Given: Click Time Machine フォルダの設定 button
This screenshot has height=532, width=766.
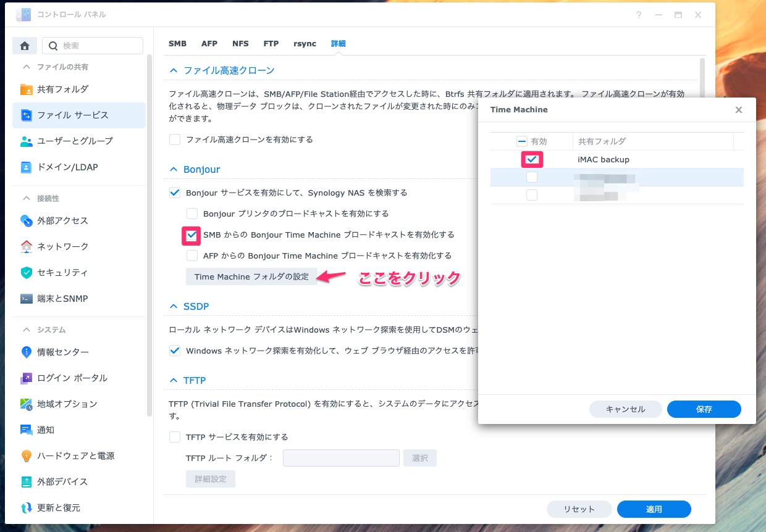Looking at the screenshot, I should click(x=251, y=276).
